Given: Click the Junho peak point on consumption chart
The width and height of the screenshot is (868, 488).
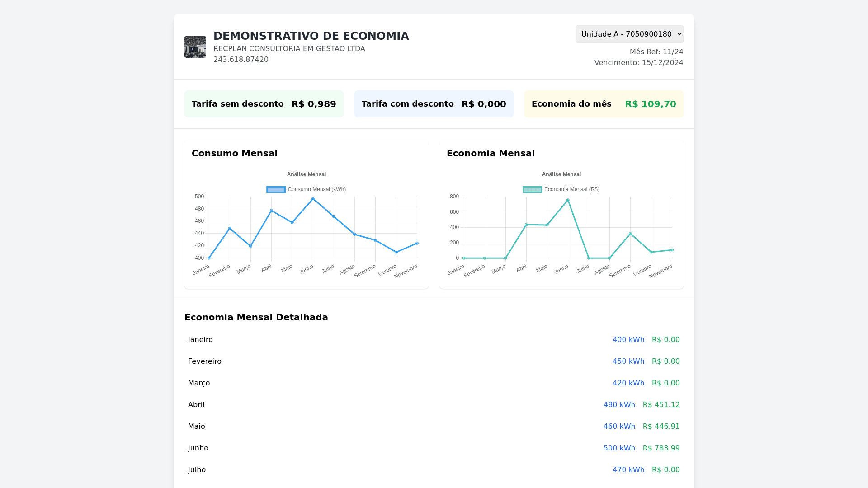Looking at the screenshot, I should coord(313,199).
